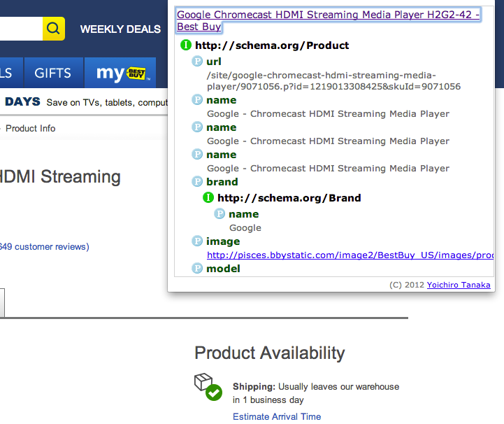Click the Product Info breadcrumb

click(x=30, y=128)
